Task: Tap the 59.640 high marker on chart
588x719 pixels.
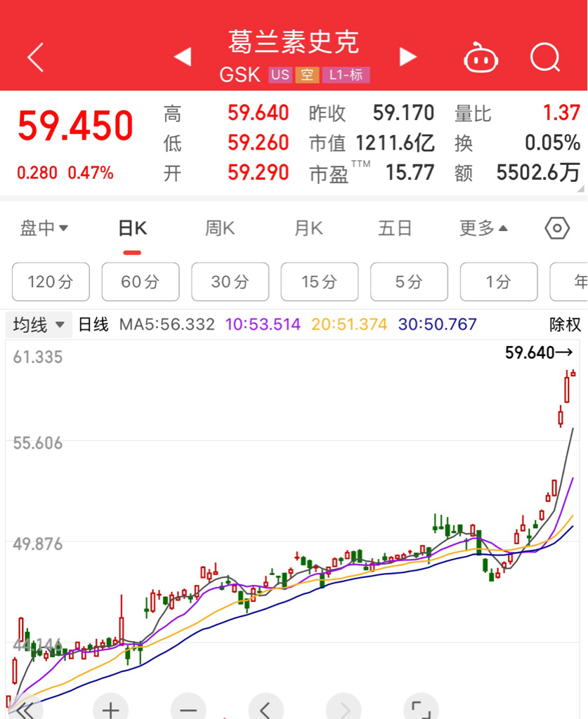Action: (x=539, y=352)
